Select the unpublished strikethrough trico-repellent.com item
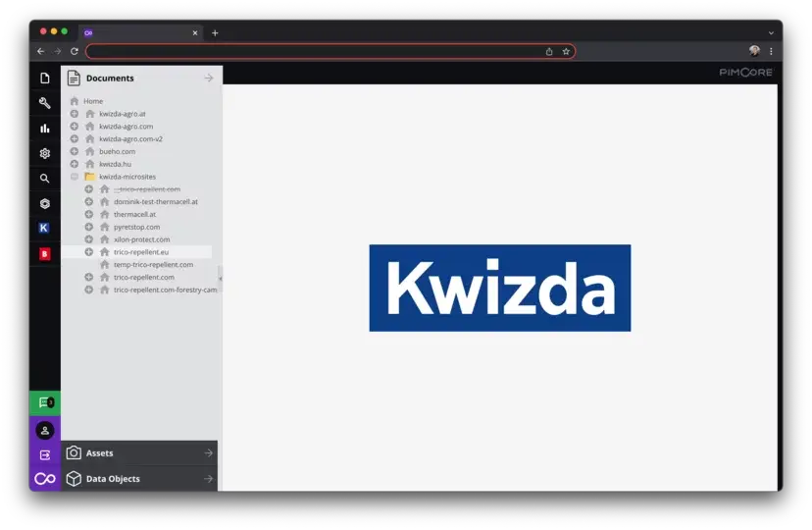Image resolution: width=812 pixels, height=530 pixels. 147,189
